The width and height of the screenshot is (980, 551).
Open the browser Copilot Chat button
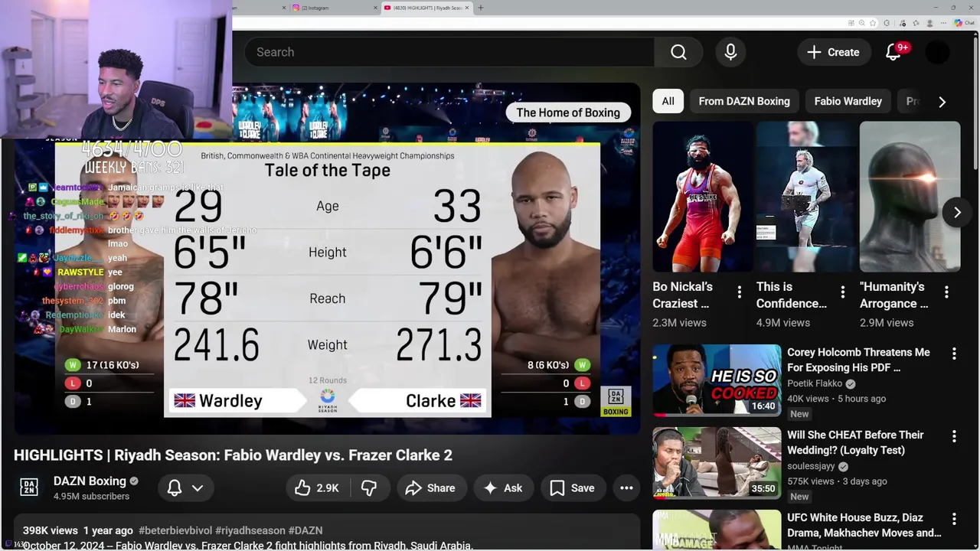[x=964, y=23]
